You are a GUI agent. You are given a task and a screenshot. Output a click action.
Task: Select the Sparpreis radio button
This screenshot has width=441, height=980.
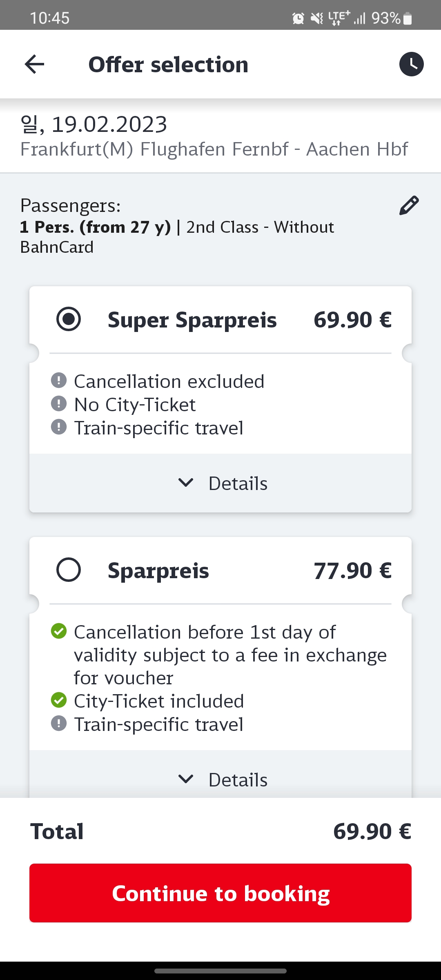[69, 570]
